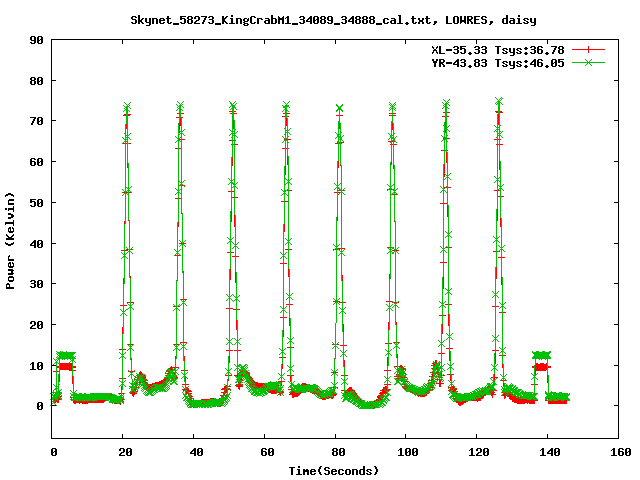Click the Time(Seconds) x-axis label
This screenshot has height=480, width=640.
333,471
